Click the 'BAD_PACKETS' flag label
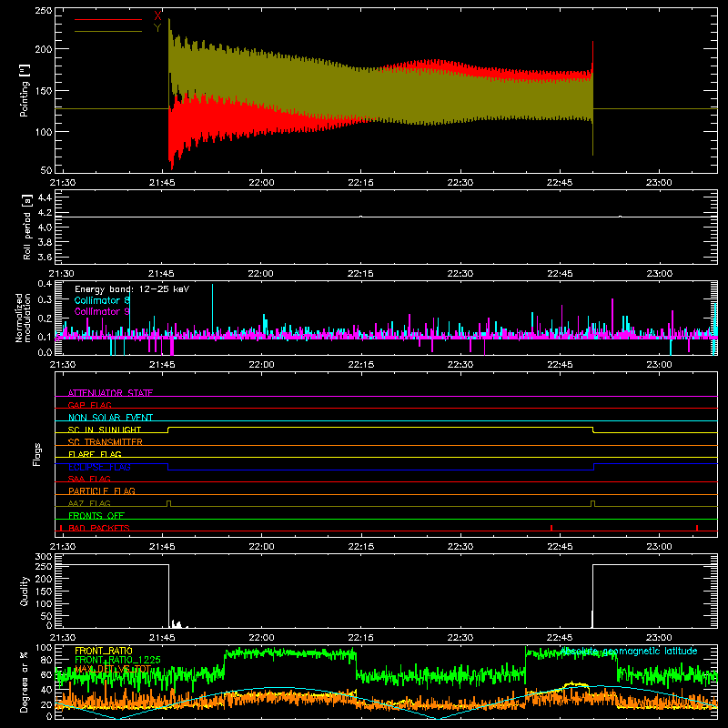Screen dimensions: 728x728 pyautogui.click(x=99, y=528)
